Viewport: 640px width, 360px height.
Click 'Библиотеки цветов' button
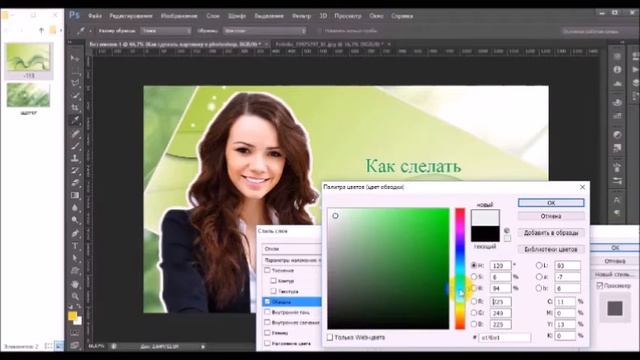pos(551,249)
